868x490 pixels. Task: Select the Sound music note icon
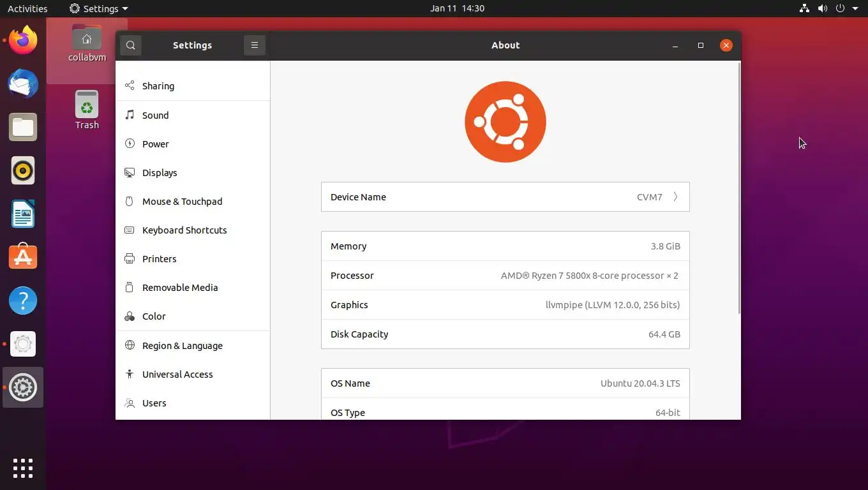[x=130, y=115]
